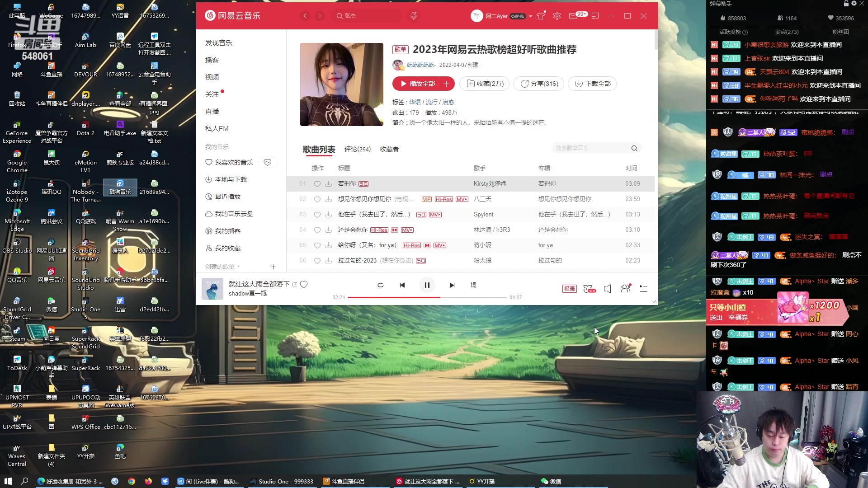Like the song 拉过勾的 2023 with heart

(x=317, y=261)
